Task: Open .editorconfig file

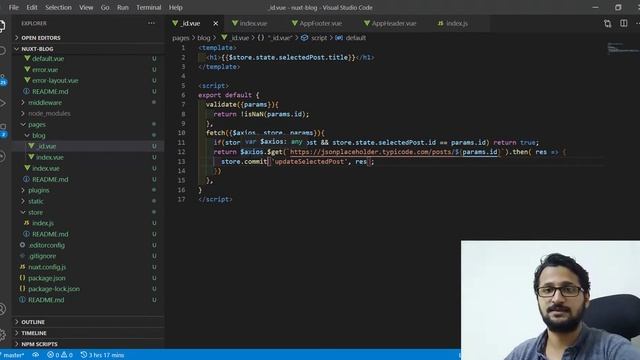Action: [x=47, y=245]
